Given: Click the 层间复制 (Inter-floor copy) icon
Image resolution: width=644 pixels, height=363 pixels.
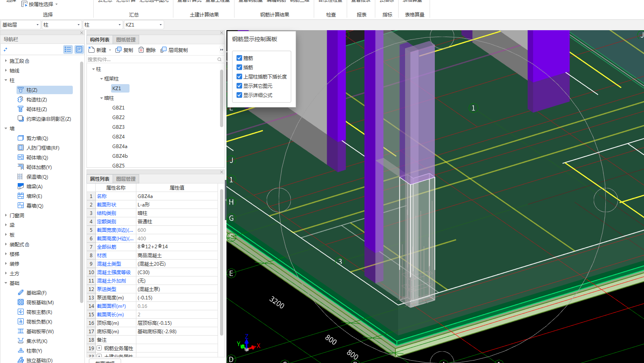Looking at the screenshot, I should click(163, 49).
